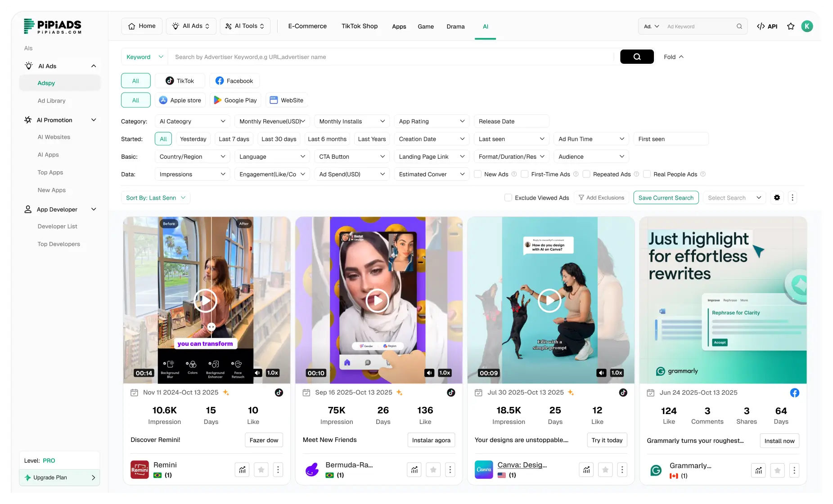Enable the New Ads checkbox
The image size is (833, 504).
pyautogui.click(x=478, y=174)
